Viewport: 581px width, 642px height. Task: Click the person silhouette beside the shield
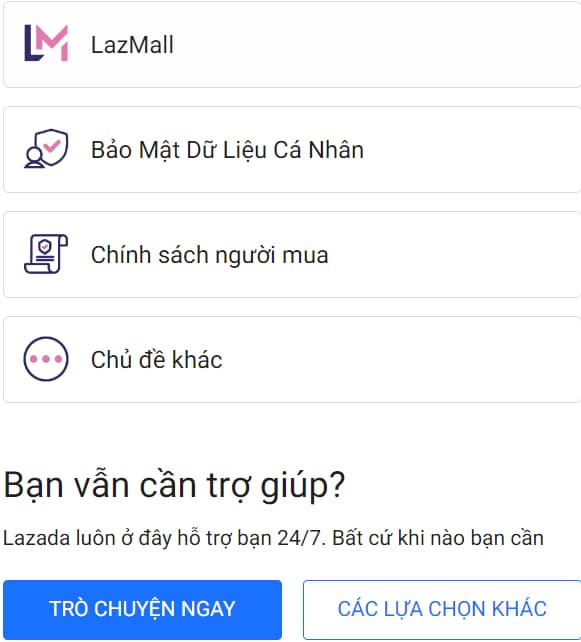click(34, 158)
